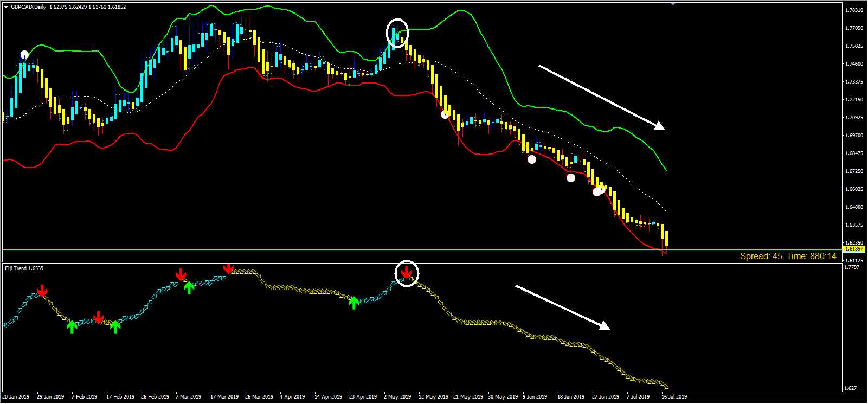Viewport: 868px width, 404px height.
Task: Click the 2 May 2019 date label
Action: coord(397,397)
